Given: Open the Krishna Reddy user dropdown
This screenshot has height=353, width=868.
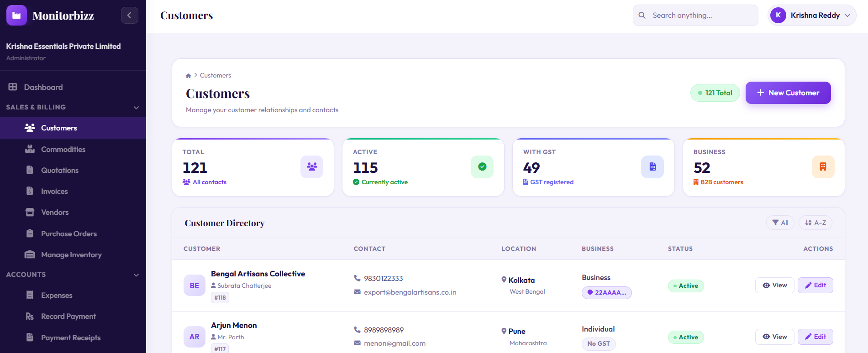Looking at the screenshot, I should pyautogui.click(x=812, y=16).
